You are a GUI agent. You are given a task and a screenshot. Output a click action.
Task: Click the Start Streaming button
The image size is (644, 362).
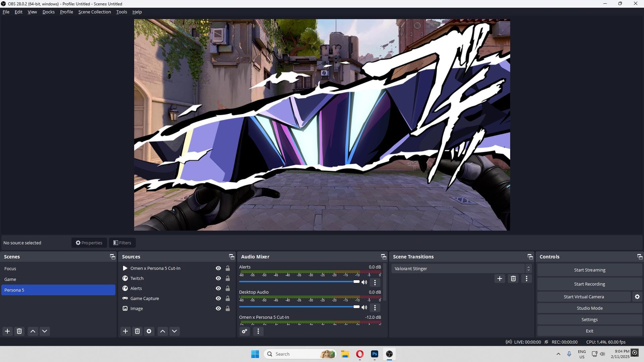click(589, 270)
